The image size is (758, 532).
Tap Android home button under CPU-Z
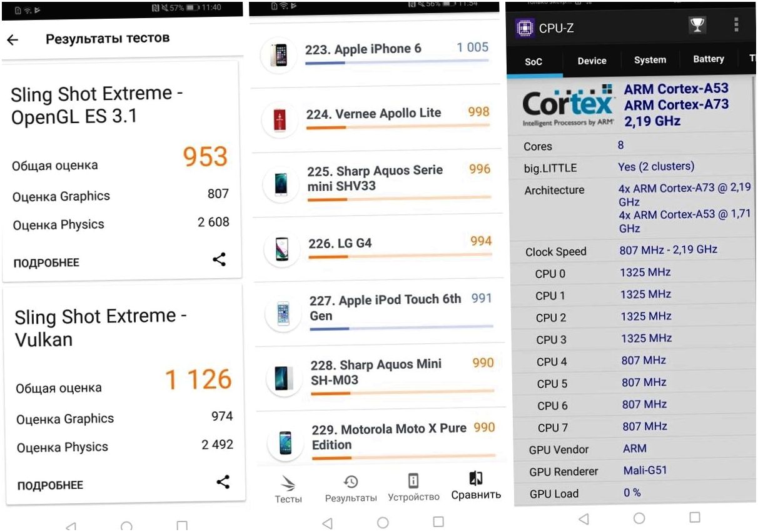point(639,518)
